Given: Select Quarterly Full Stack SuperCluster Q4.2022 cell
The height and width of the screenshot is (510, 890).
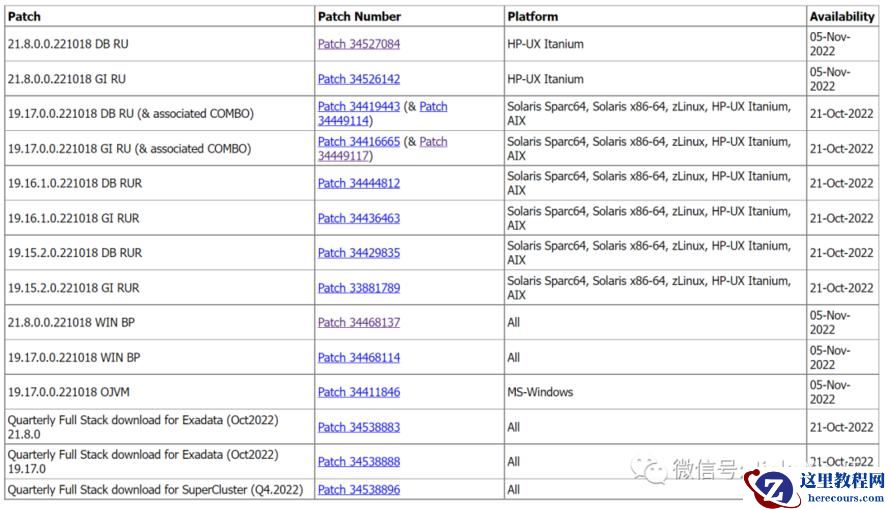Looking at the screenshot, I should (x=159, y=490).
